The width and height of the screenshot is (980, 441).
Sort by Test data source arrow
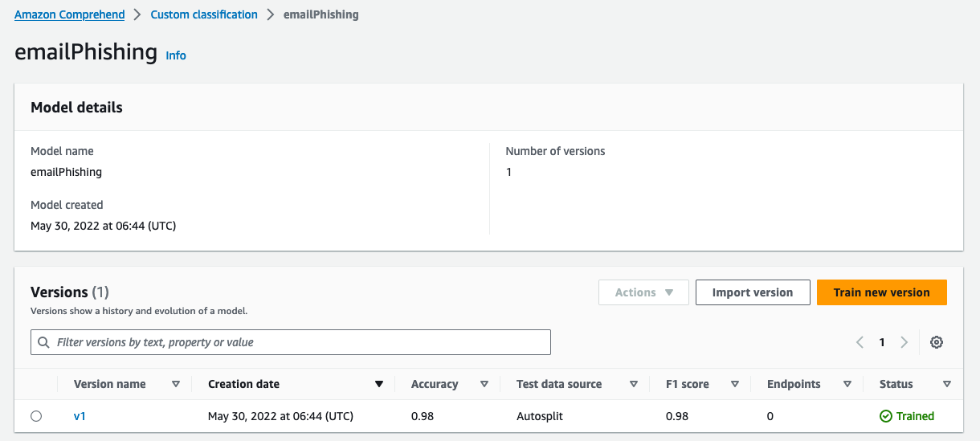(634, 384)
